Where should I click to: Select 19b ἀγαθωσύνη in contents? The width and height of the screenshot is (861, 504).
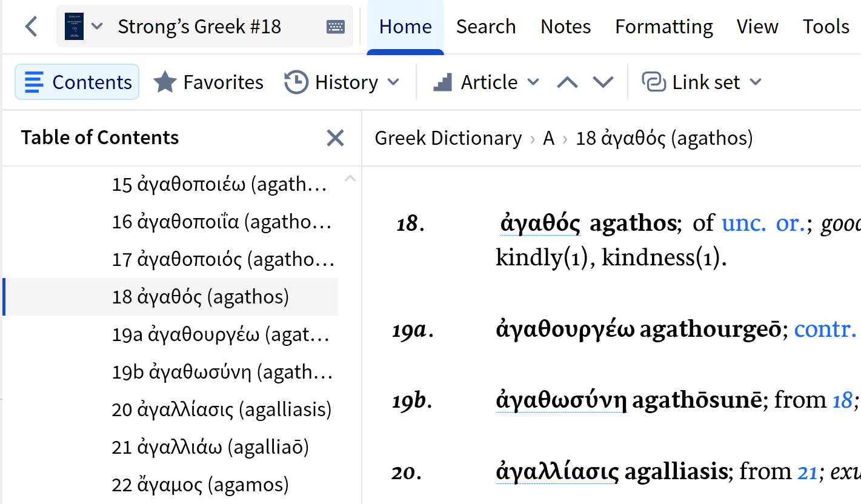[x=222, y=372]
